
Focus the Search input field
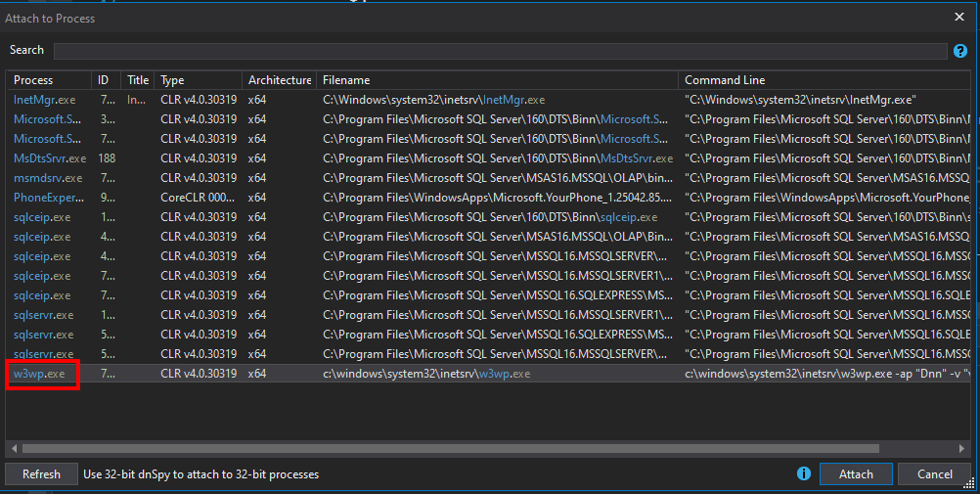500,51
